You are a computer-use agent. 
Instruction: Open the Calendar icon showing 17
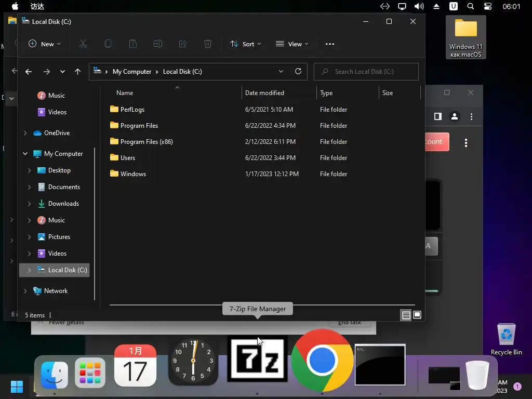point(136,365)
